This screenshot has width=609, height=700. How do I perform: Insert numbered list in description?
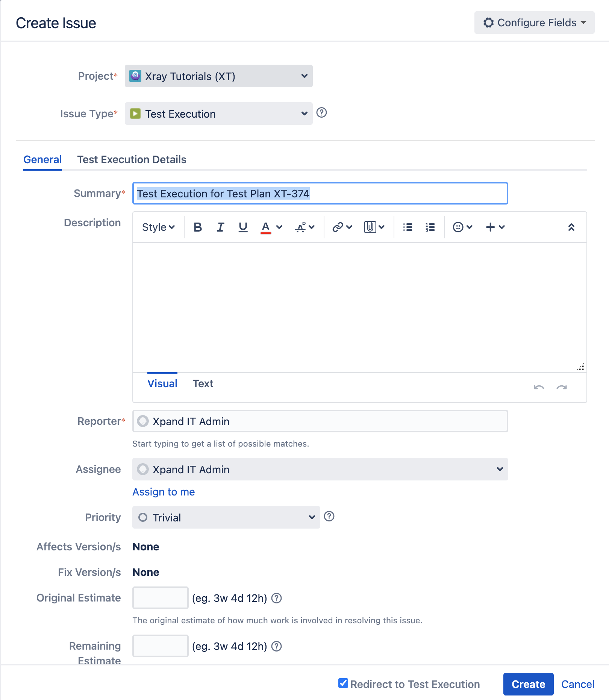(x=430, y=227)
